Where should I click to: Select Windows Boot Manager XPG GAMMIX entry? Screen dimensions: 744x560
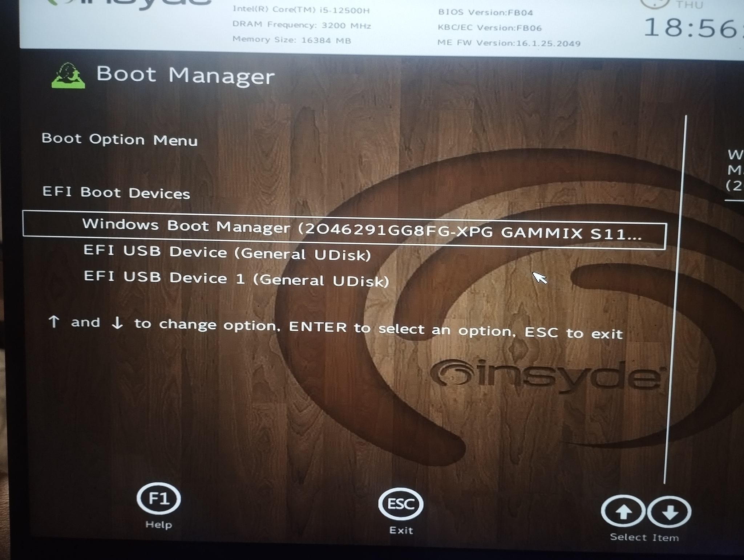pos(344,230)
